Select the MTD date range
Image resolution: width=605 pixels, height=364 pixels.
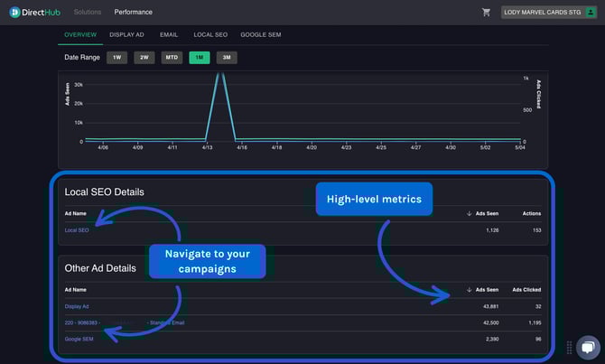(x=172, y=58)
